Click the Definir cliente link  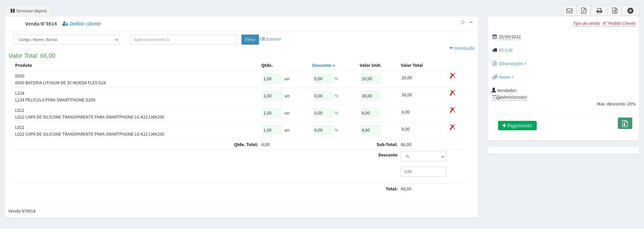pos(82,24)
